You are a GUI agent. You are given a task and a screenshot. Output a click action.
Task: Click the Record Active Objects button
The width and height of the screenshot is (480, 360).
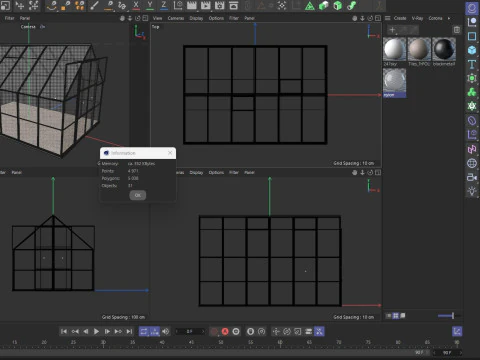(x=214, y=331)
